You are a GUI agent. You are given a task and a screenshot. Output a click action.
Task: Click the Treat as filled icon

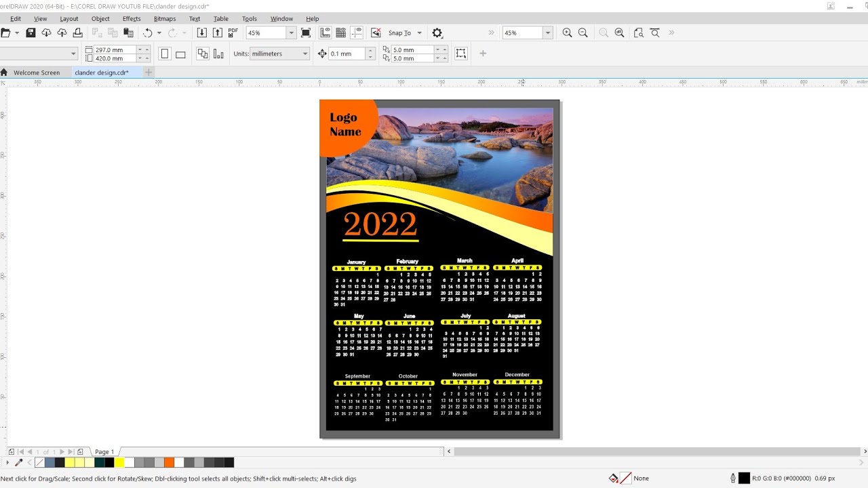pos(461,54)
